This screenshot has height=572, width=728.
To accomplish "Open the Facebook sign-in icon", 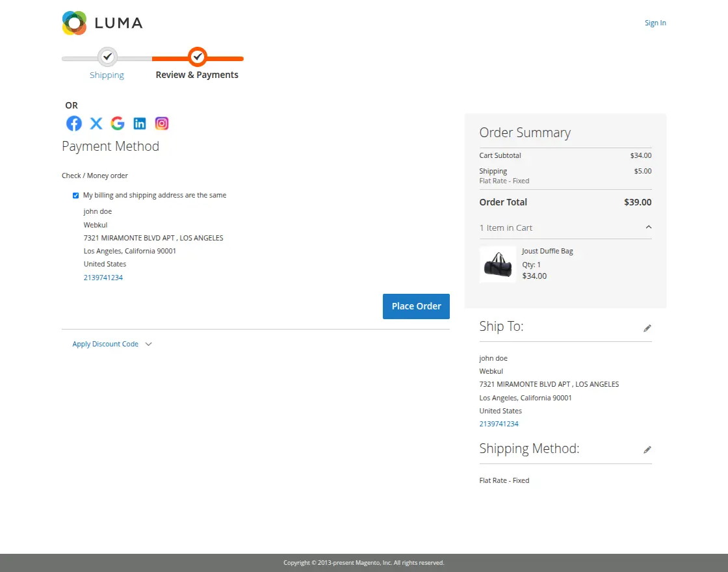I will click(x=73, y=123).
